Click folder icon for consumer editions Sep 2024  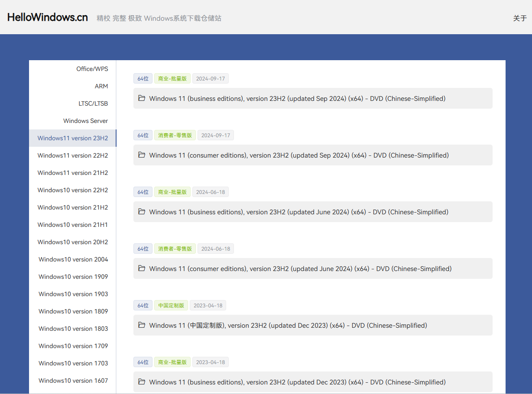pos(142,155)
